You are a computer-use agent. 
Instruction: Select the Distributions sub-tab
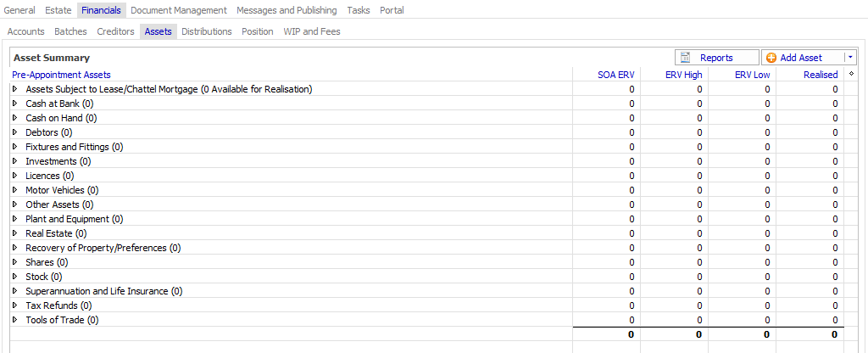(x=206, y=31)
